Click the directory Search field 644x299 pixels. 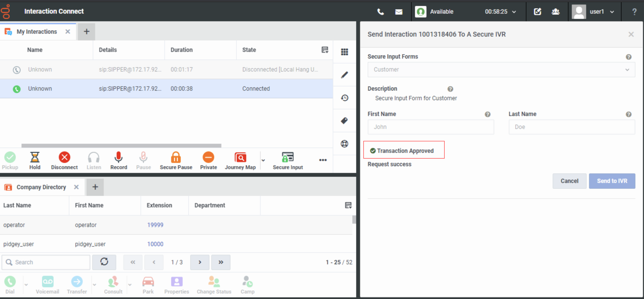50,262
